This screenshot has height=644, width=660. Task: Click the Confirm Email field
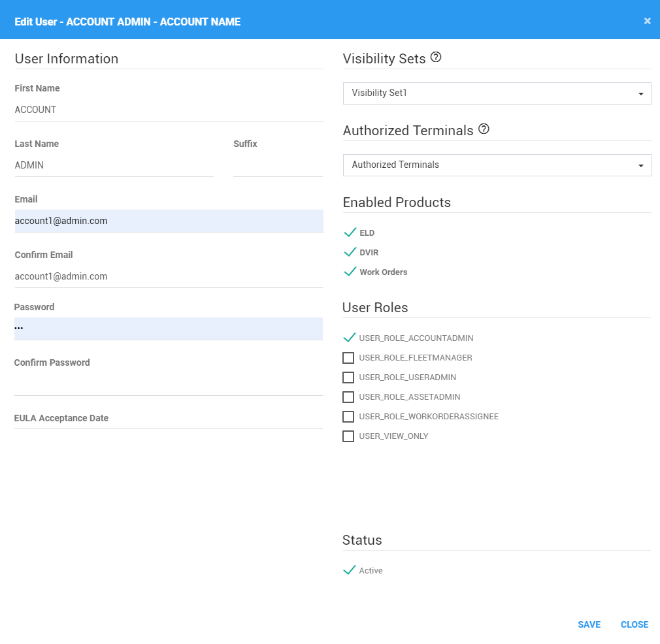pos(169,276)
